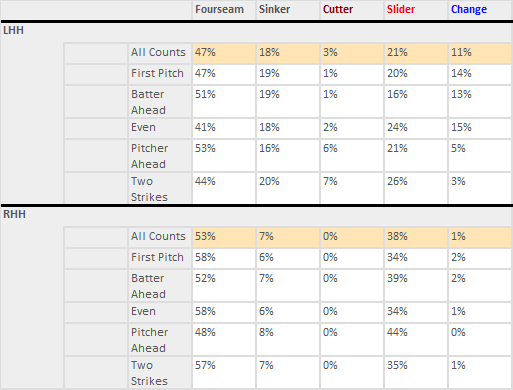Image resolution: width=513 pixels, height=390 pixels.
Task: Click the Fourseam column header
Action: (x=219, y=9)
